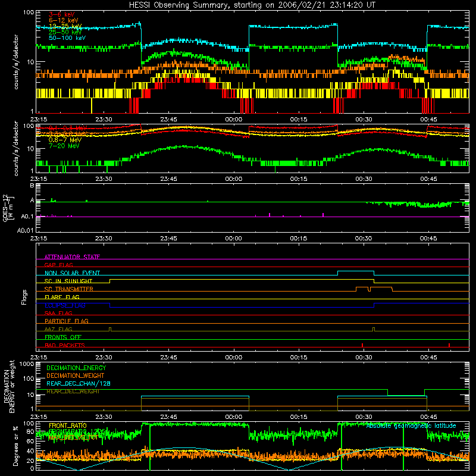The height and width of the screenshot is (476, 476).
Task: Click the green 7-20 MeV peak near 23:48
Action: pyautogui.click(x=184, y=146)
